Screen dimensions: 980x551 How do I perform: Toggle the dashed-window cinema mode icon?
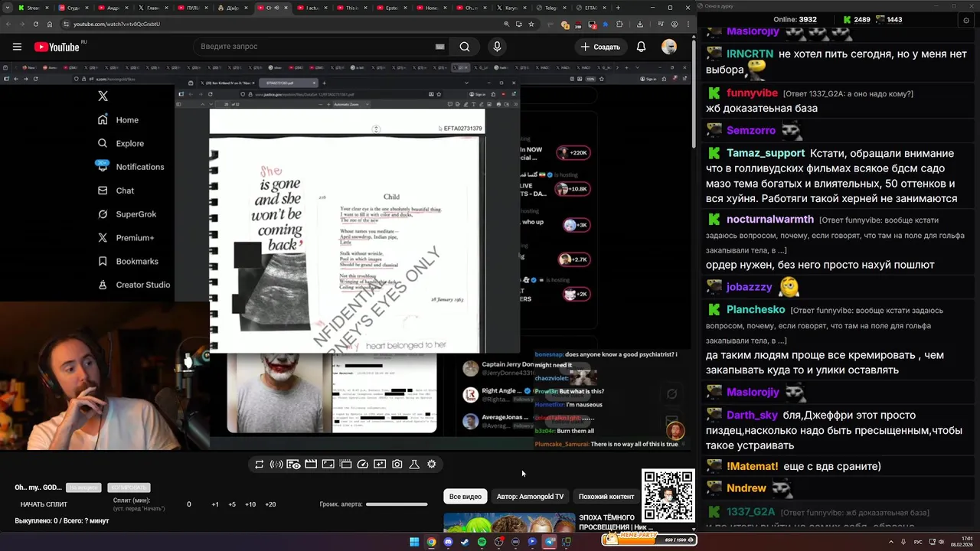click(345, 465)
